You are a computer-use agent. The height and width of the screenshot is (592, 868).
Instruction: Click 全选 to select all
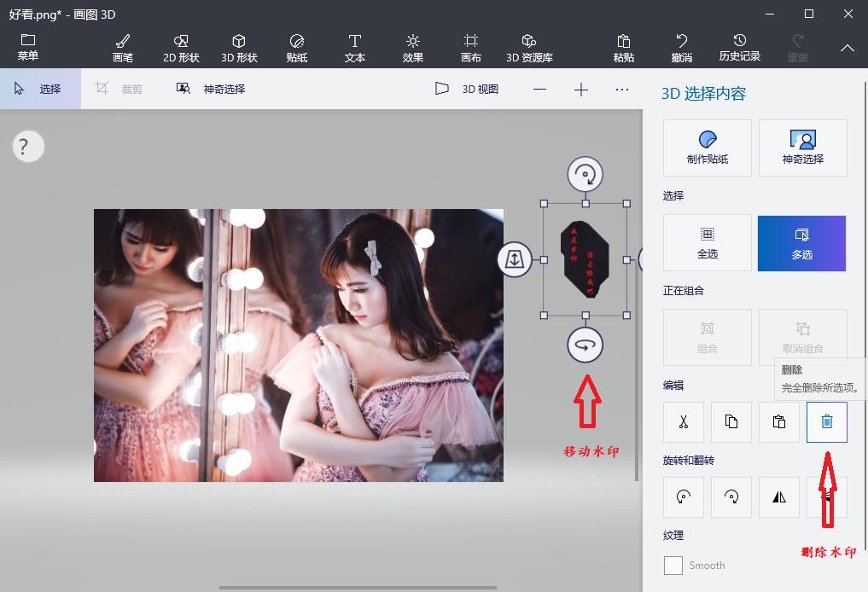707,242
